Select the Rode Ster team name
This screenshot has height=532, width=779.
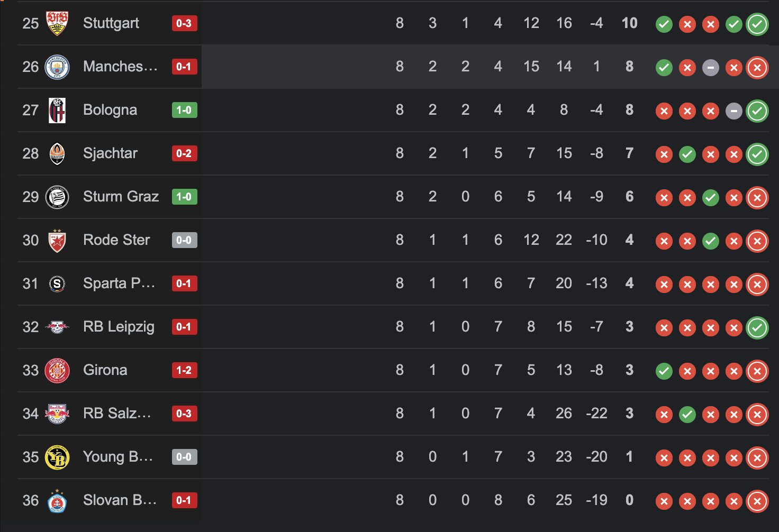[x=116, y=240]
